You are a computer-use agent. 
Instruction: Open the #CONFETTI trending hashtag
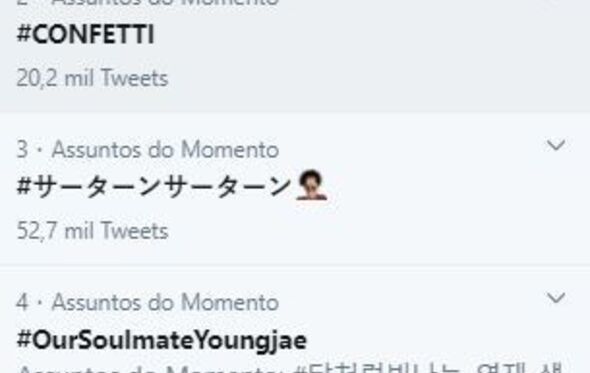(x=85, y=35)
